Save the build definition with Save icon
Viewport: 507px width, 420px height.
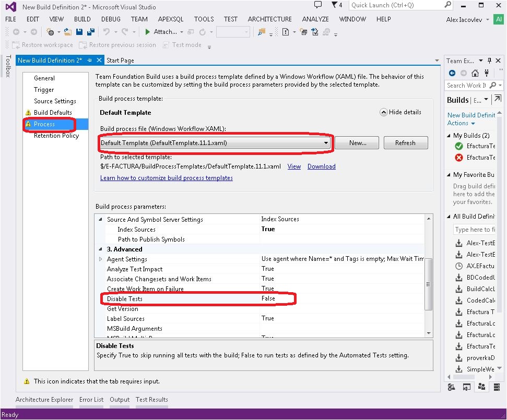coord(79,32)
